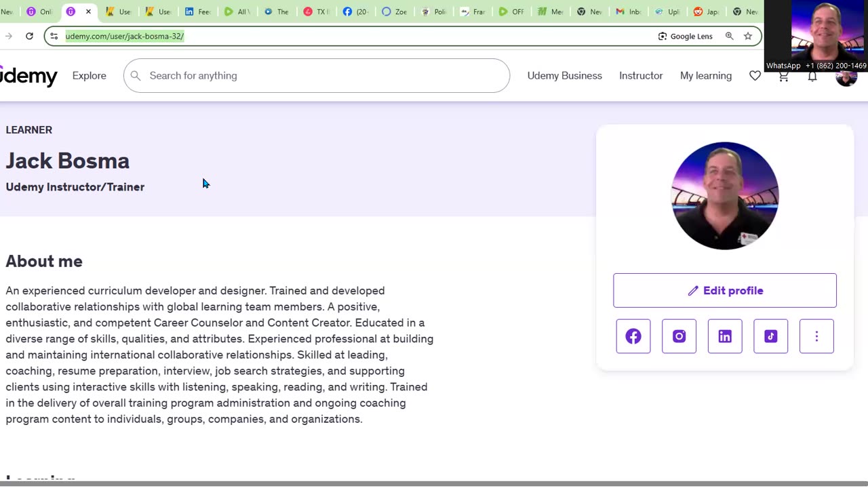Click the 'Jack Bosma' name heading

click(x=68, y=161)
